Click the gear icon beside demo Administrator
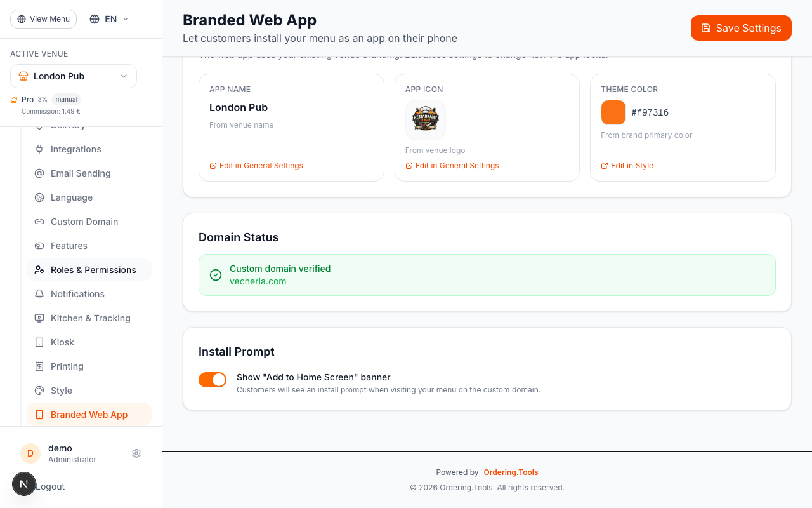 (x=136, y=453)
